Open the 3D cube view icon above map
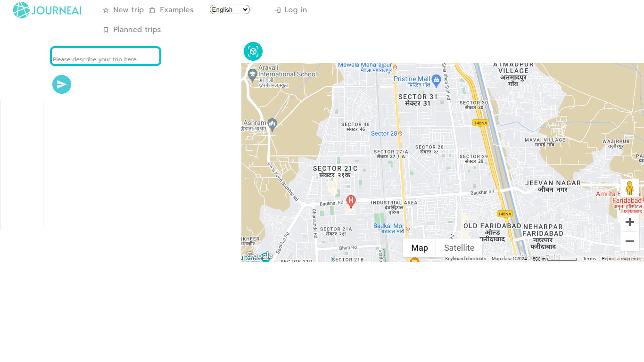Screen dimensions: 644x362 point(253,51)
